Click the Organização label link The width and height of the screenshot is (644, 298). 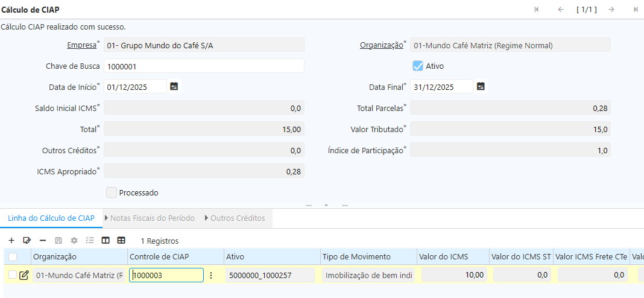(382, 45)
